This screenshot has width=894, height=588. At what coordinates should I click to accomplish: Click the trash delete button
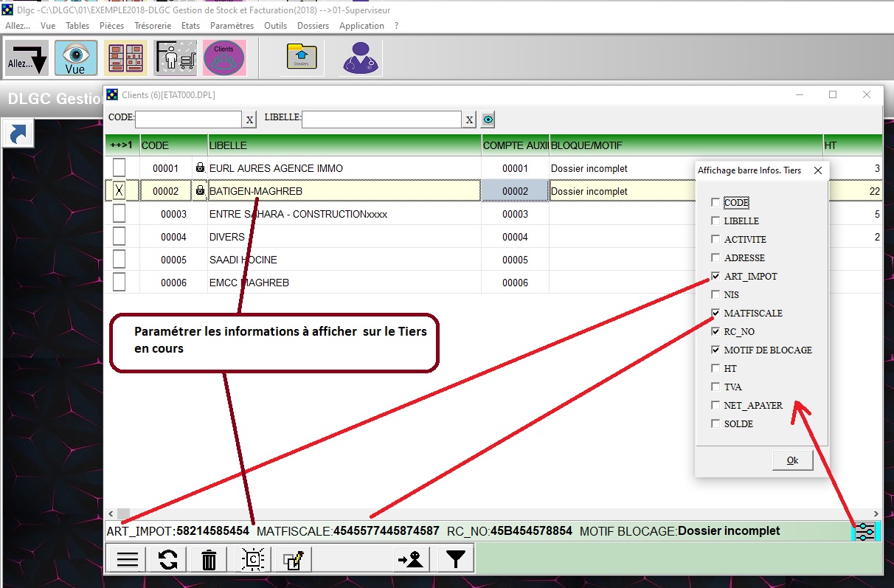209,560
